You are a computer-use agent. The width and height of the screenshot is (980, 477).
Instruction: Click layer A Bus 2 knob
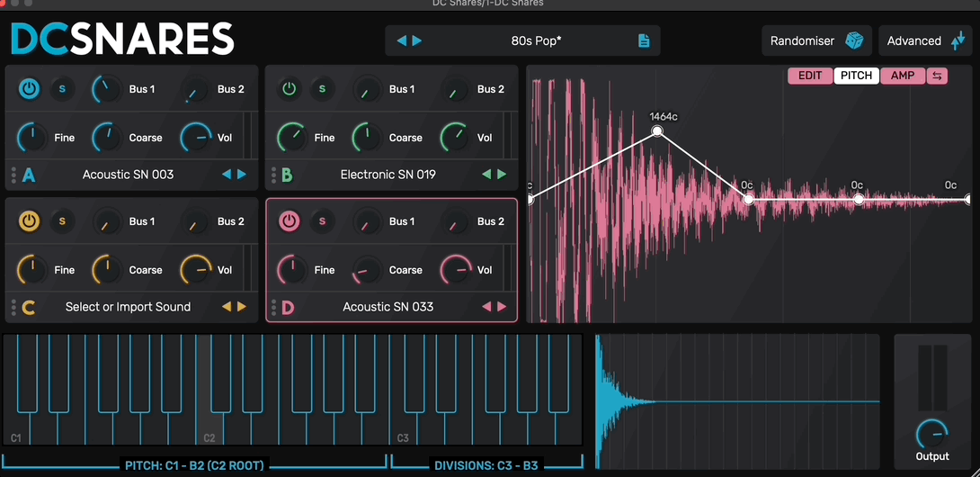[x=195, y=89]
